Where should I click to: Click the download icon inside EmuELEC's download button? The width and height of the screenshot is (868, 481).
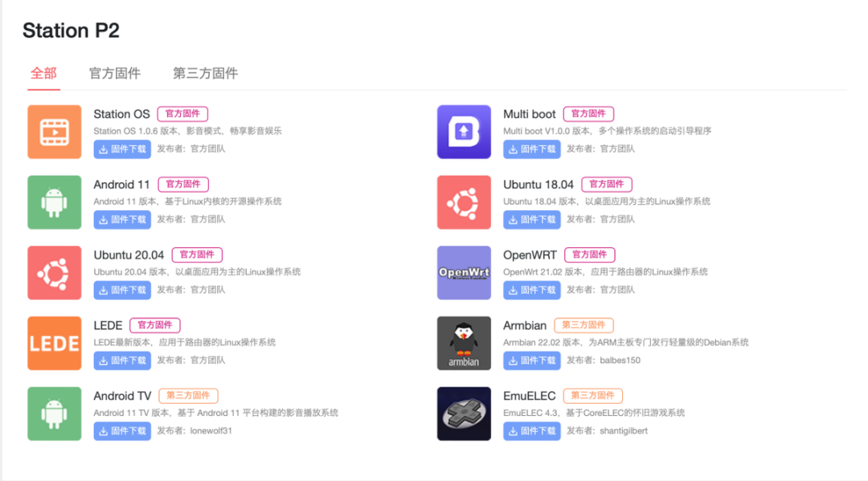pos(512,431)
